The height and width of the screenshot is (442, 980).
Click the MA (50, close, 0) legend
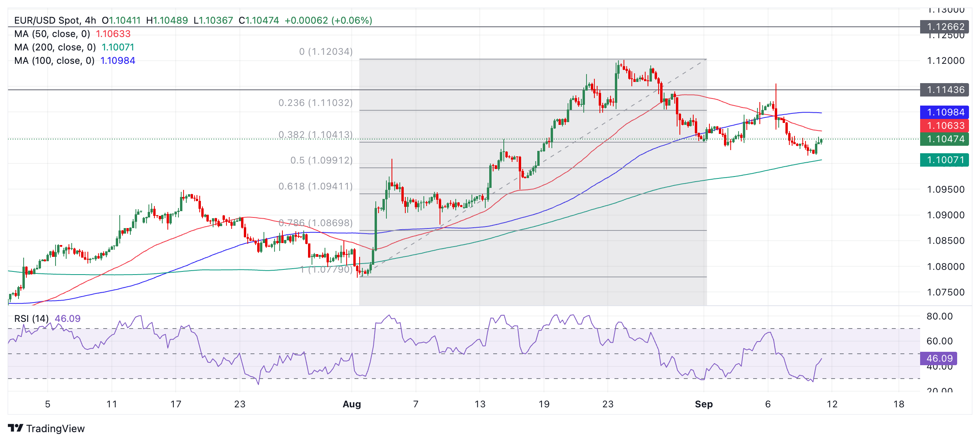(52, 34)
